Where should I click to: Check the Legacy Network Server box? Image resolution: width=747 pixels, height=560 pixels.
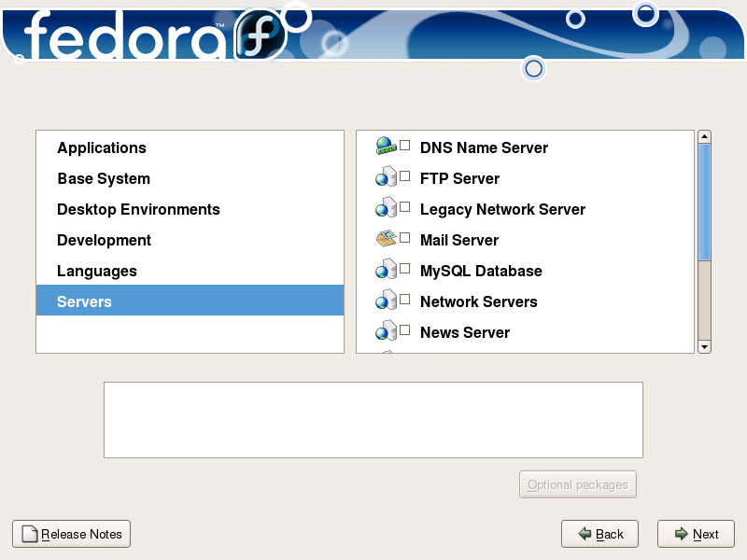click(405, 206)
